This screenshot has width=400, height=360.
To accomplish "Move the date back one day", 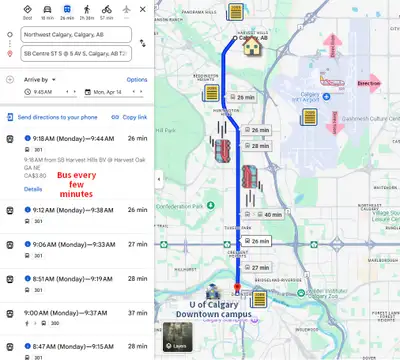I will coord(134,92).
